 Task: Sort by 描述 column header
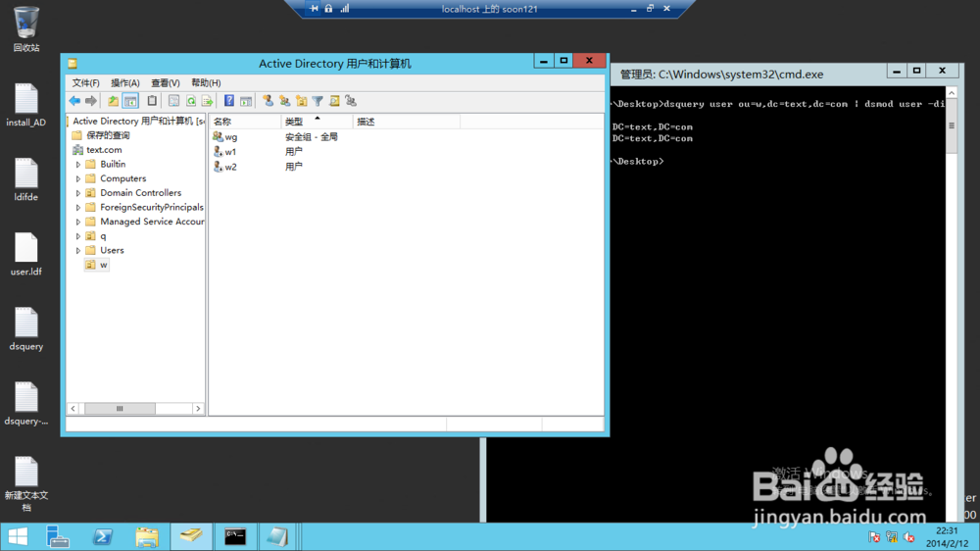407,122
